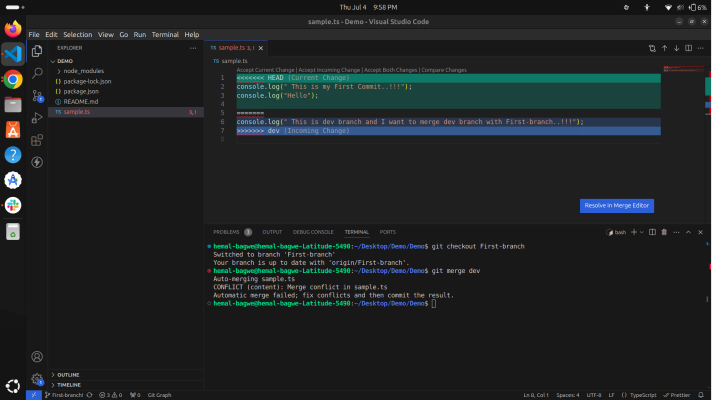712x400 pixels.
Task: Open the Help menu
Action: tap(192, 35)
